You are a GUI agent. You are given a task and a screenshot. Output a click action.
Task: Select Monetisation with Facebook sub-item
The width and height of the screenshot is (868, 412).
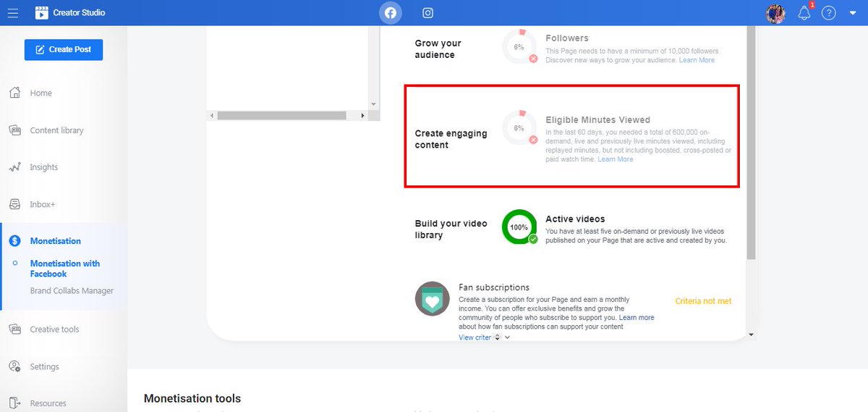(x=65, y=269)
